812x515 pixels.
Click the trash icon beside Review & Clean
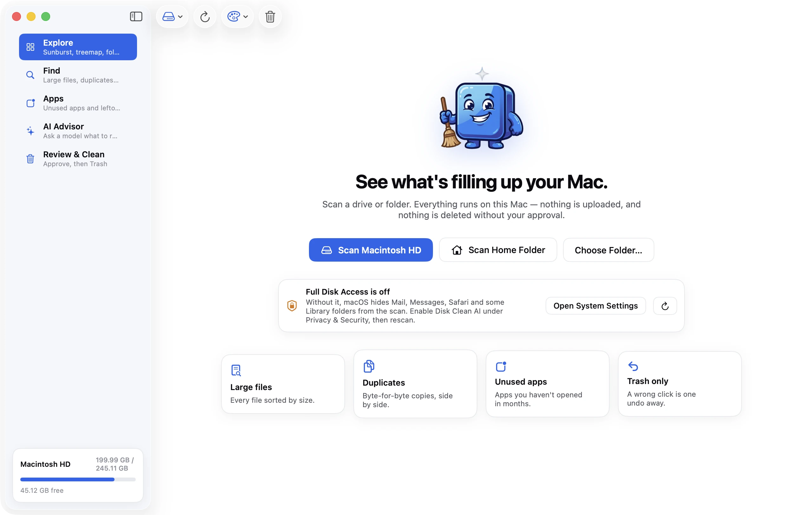pyautogui.click(x=30, y=159)
